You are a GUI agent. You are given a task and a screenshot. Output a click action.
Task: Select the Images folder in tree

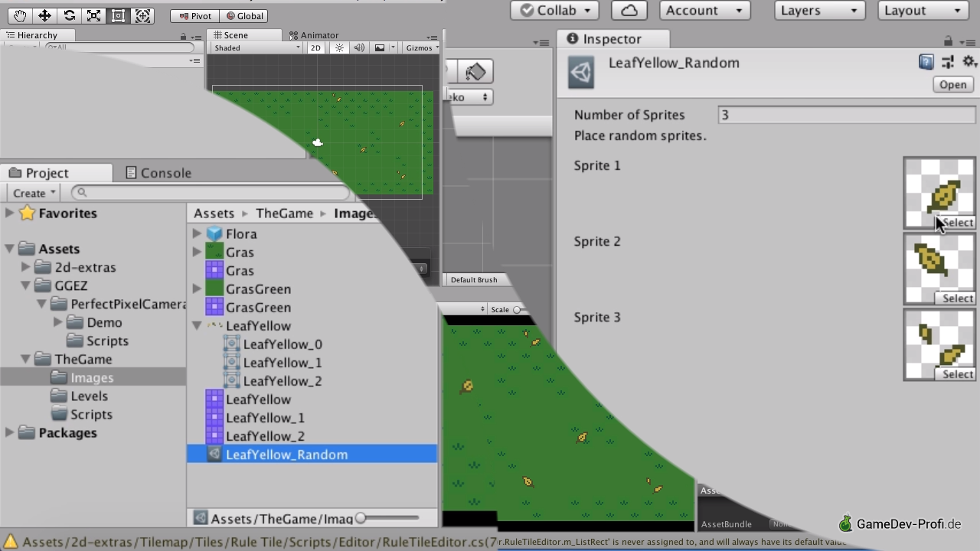tap(93, 377)
